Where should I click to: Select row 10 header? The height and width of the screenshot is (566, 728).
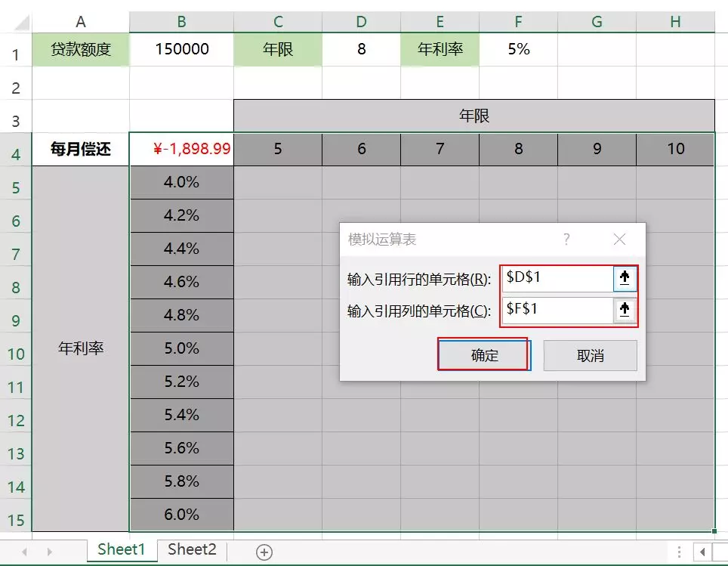(15, 349)
